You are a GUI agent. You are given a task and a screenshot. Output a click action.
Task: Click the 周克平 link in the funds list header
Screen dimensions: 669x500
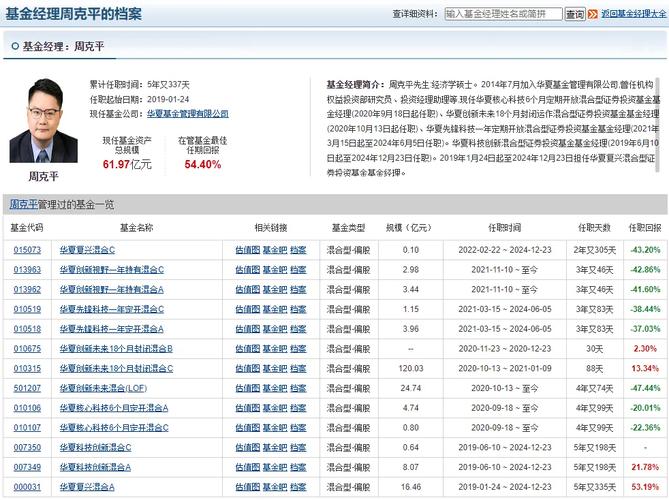point(23,205)
